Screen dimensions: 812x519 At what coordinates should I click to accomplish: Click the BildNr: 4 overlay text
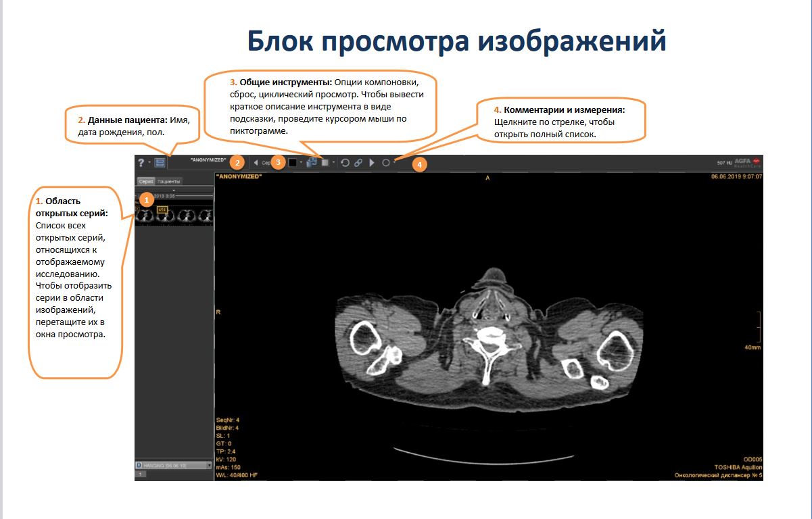pos(227,428)
